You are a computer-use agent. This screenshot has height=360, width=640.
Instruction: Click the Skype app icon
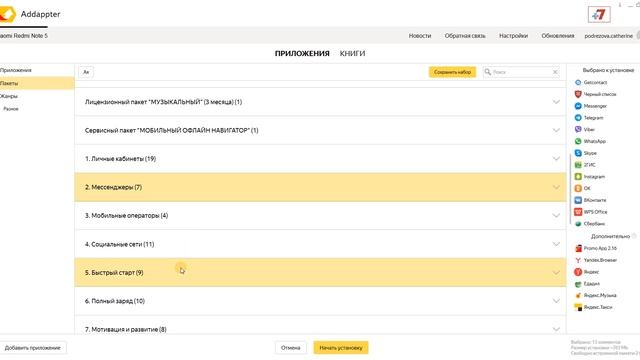click(578, 153)
